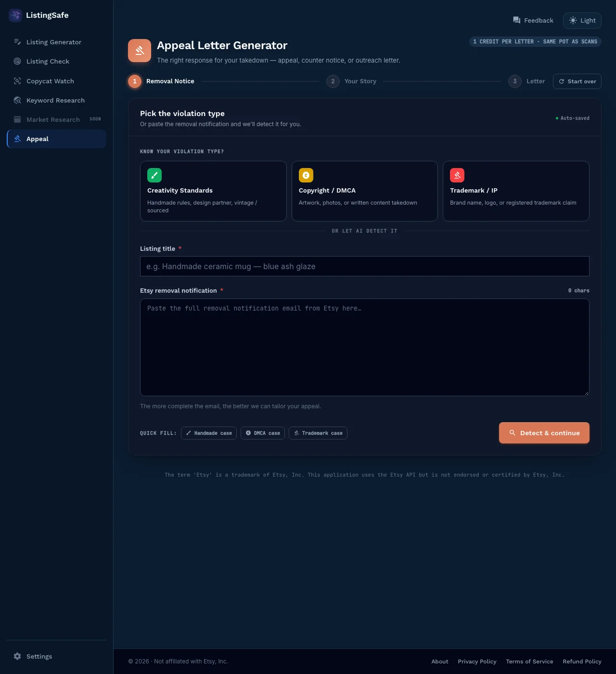Open the About footer link
This screenshot has height=674, width=616.
440,661
